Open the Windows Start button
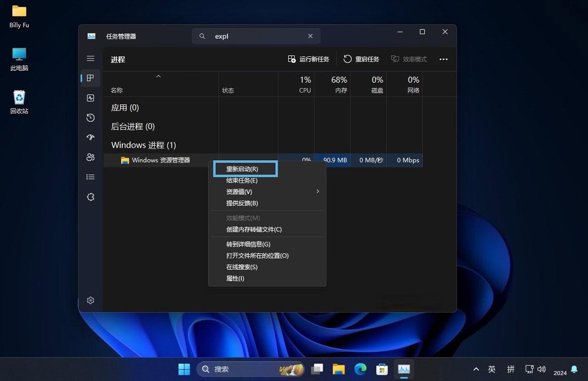 [x=184, y=369]
